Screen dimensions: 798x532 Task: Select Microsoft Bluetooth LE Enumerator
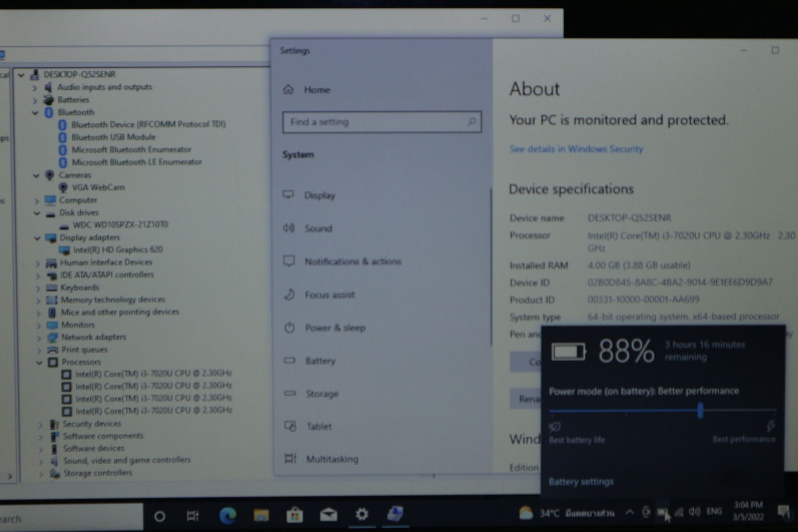(x=137, y=162)
